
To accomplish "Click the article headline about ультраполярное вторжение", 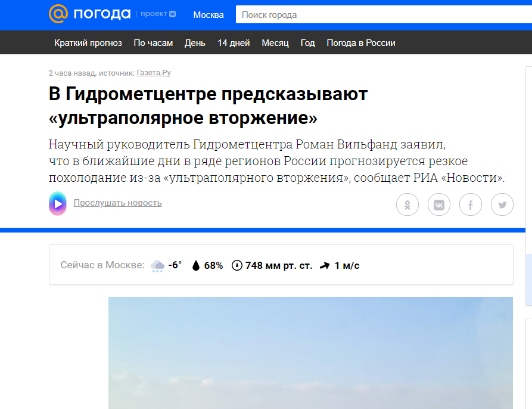I will 208,106.
